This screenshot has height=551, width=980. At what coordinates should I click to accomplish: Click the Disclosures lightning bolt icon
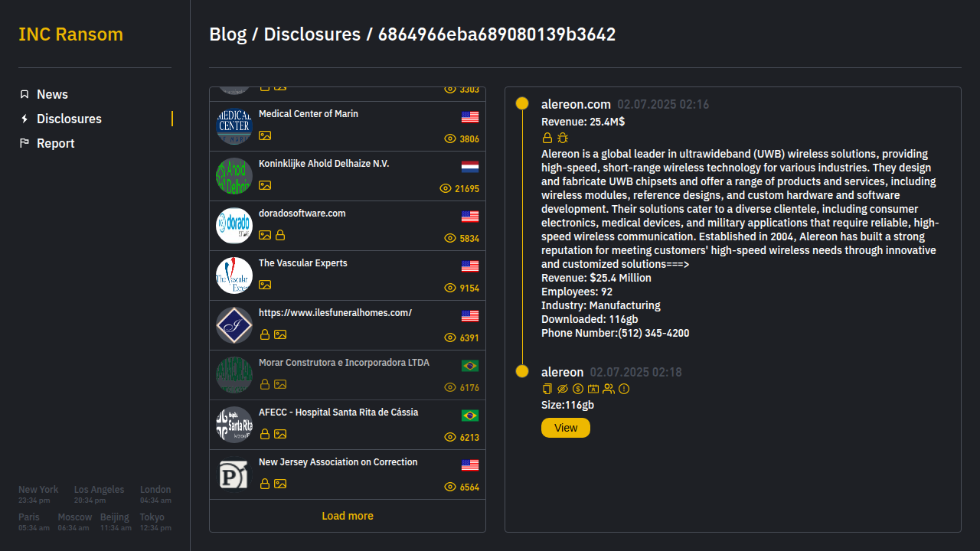click(x=24, y=119)
